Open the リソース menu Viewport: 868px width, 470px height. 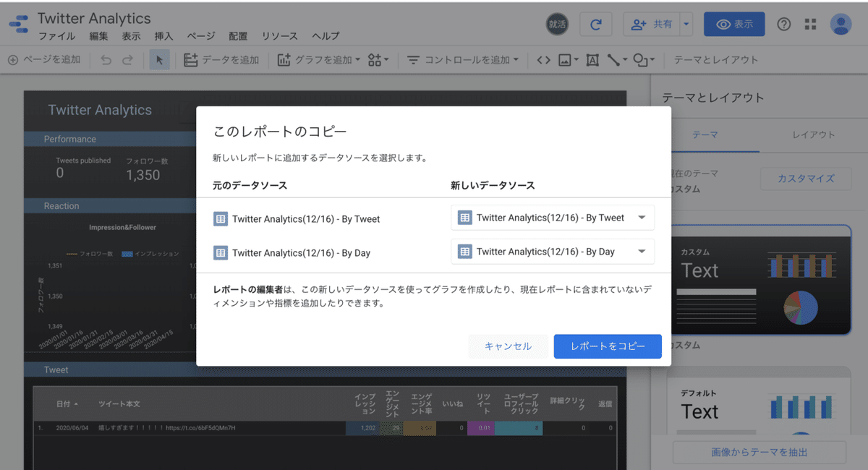280,36
